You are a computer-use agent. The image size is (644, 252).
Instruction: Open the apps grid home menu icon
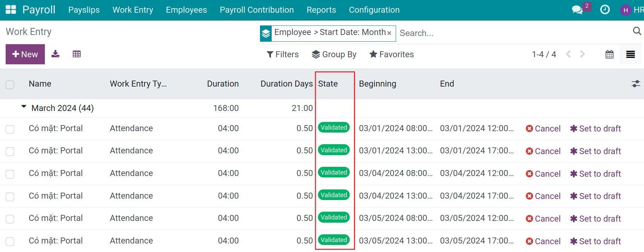pyautogui.click(x=11, y=10)
